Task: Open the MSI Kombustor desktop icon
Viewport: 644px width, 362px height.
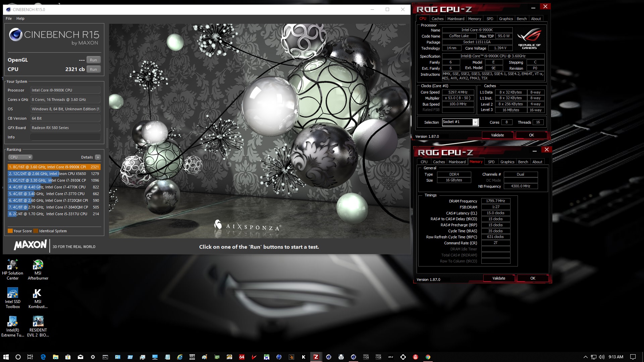Action: tap(38, 298)
